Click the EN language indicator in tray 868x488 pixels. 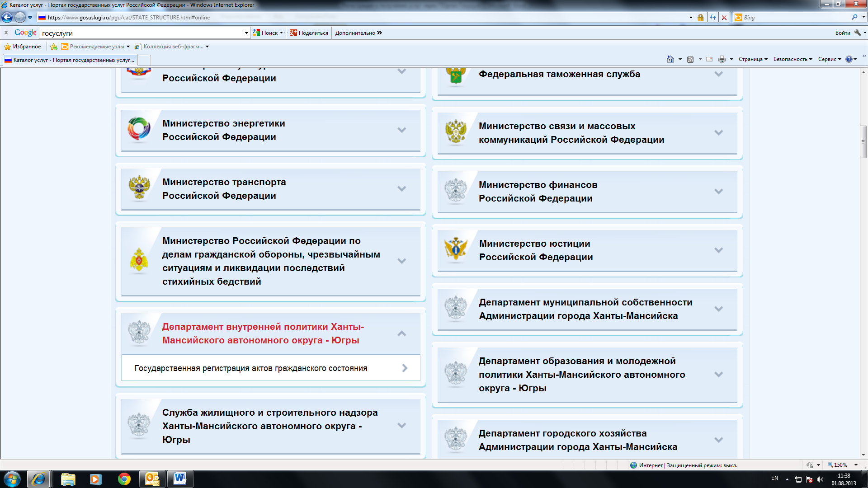point(774,478)
